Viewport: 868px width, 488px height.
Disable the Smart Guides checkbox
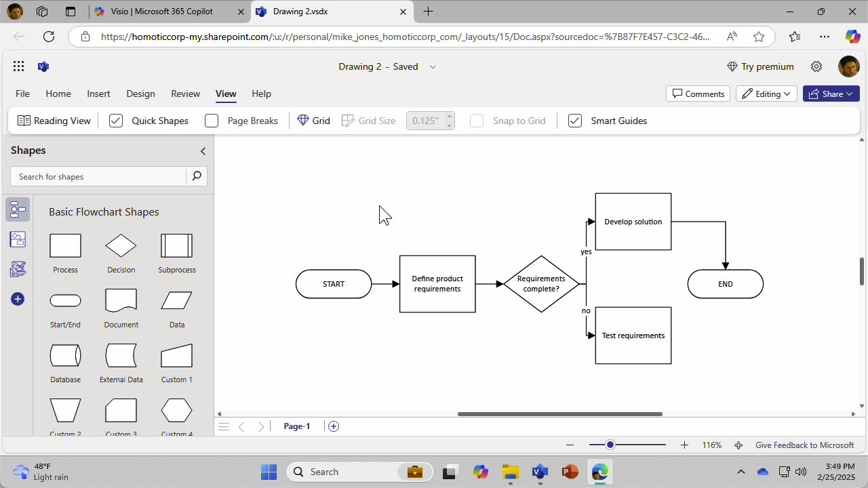(x=575, y=121)
